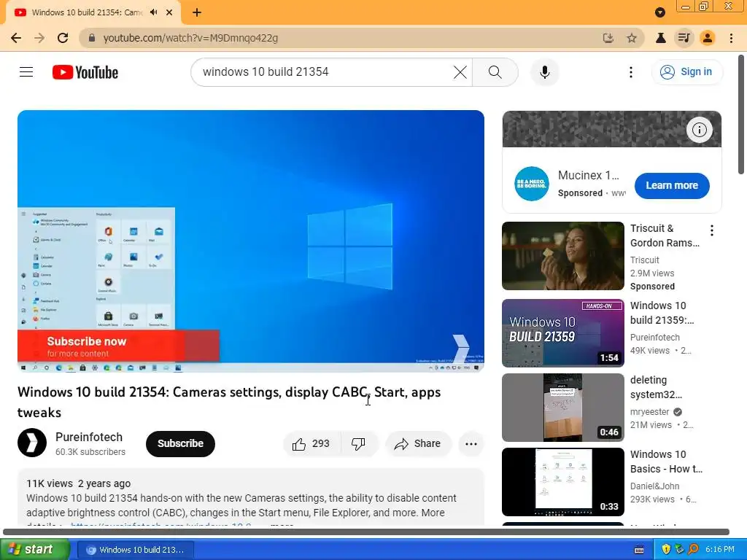Reload the page
Screen dimensions: 747x560
coord(63,38)
